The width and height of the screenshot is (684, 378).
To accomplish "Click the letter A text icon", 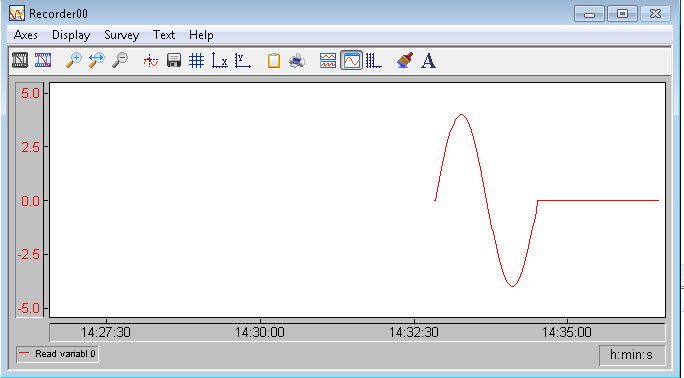I will (x=428, y=61).
